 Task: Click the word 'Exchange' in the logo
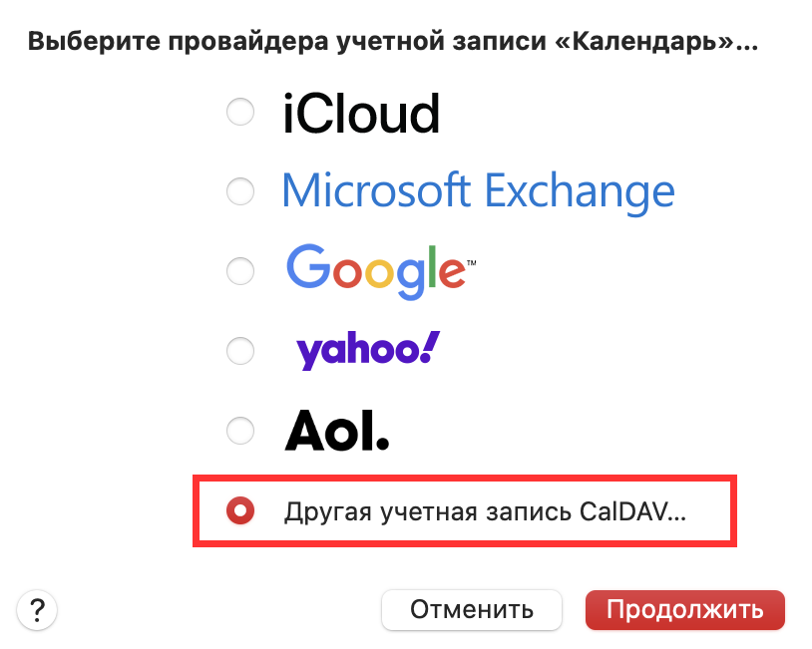pos(580,190)
